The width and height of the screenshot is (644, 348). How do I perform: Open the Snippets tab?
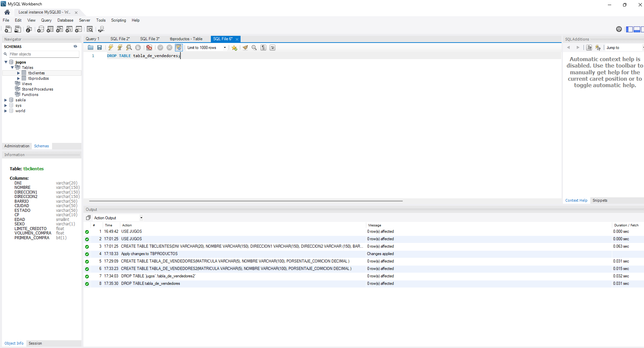click(x=600, y=200)
